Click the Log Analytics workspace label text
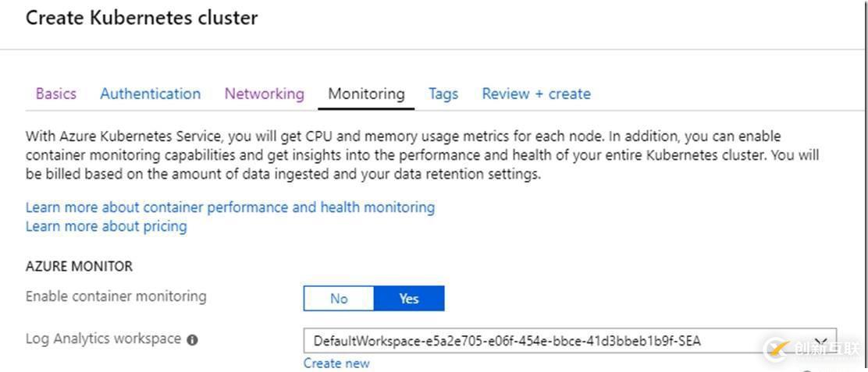Image resolution: width=868 pixels, height=372 pixels. (x=103, y=339)
